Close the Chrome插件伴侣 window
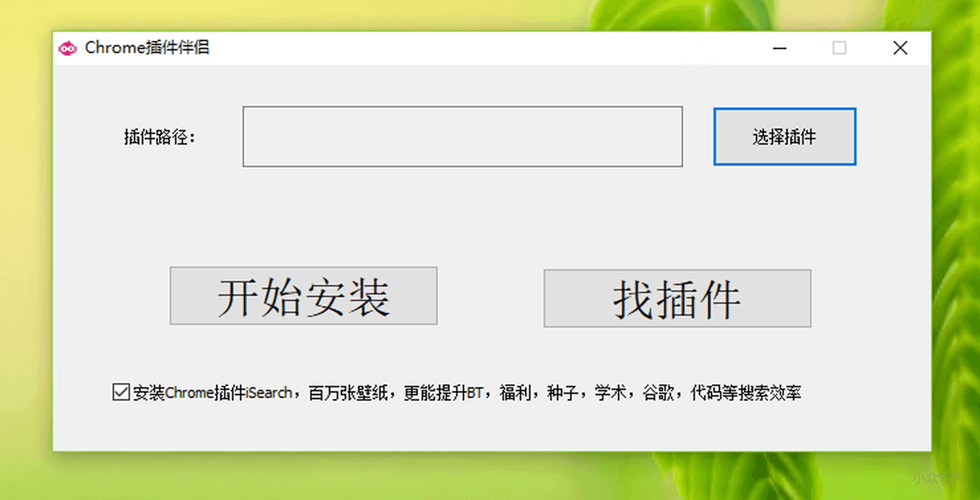 coord(900,48)
